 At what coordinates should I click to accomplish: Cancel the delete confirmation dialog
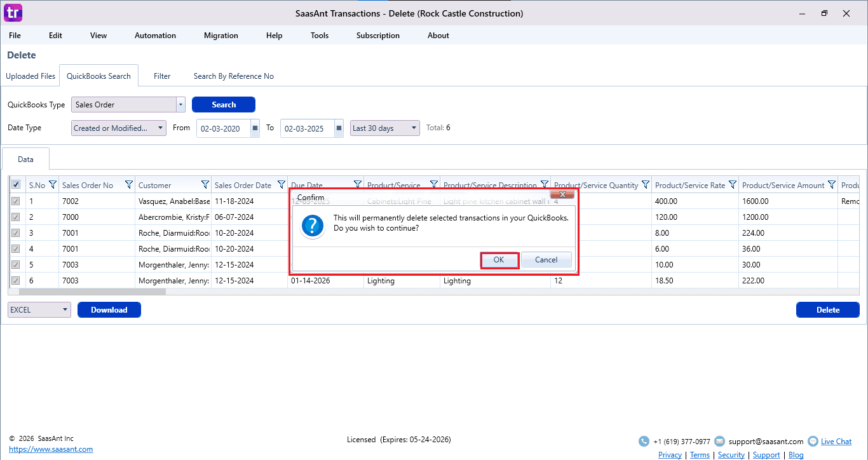(x=546, y=260)
